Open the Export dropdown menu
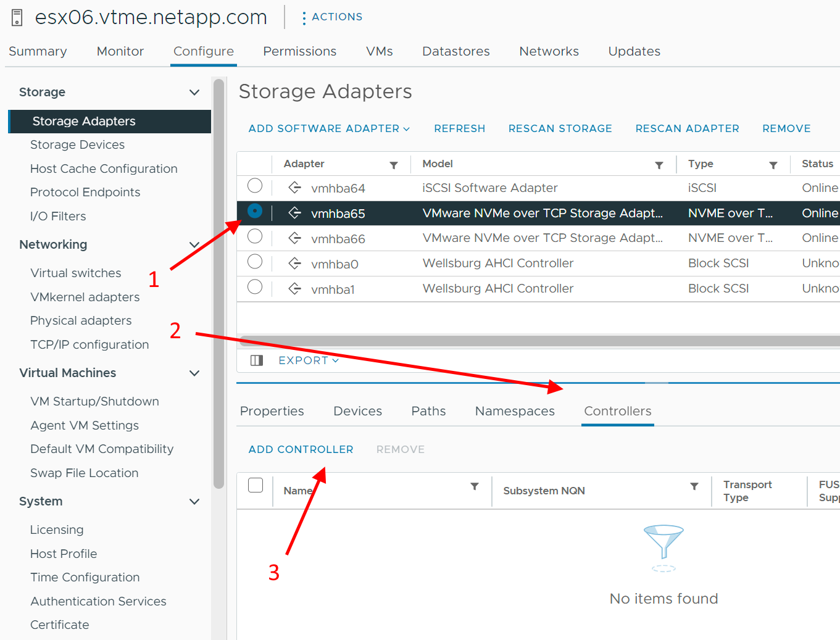 pyautogui.click(x=308, y=360)
